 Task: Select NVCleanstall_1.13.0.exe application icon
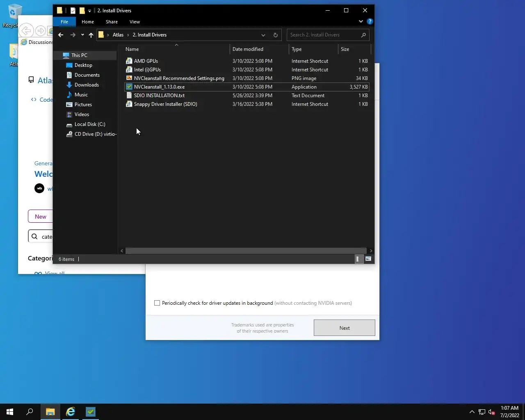click(129, 87)
